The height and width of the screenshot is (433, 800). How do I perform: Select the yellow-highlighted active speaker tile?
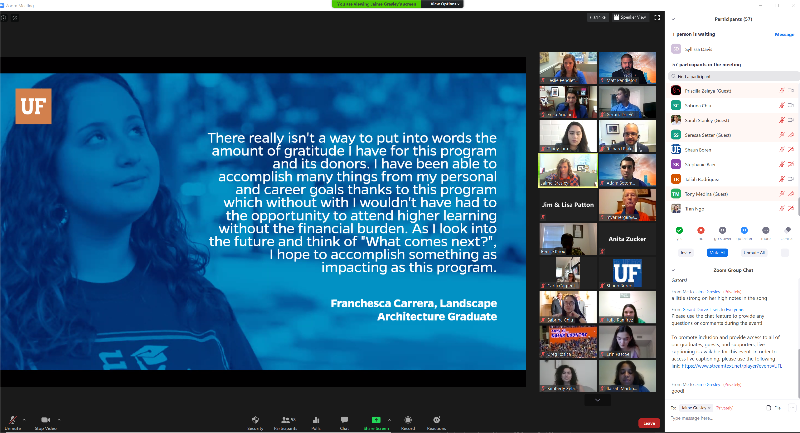(568, 171)
